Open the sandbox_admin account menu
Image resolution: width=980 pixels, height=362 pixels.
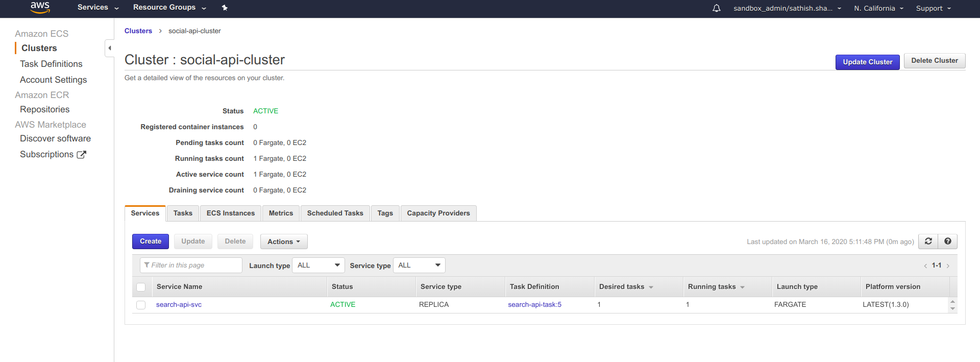point(787,8)
